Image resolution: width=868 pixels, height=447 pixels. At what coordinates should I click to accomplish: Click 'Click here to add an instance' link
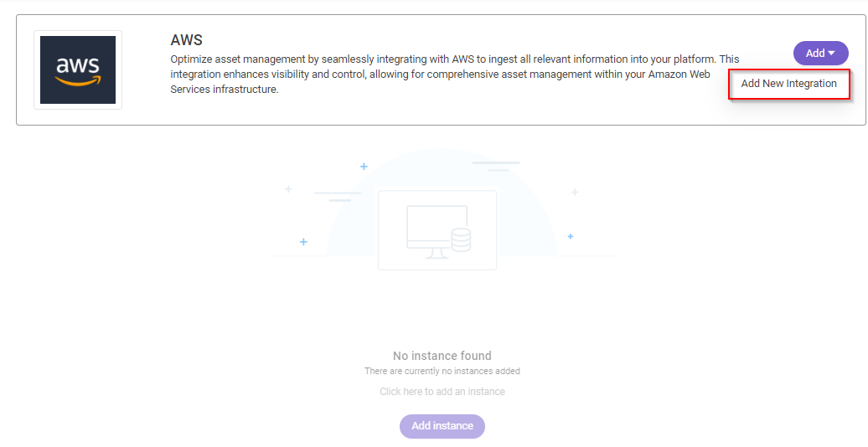pos(442,392)
